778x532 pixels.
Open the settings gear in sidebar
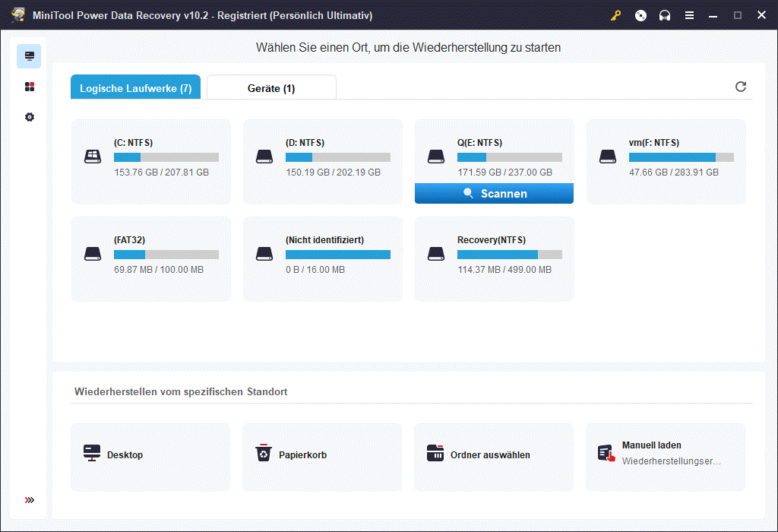coord(30,117)
